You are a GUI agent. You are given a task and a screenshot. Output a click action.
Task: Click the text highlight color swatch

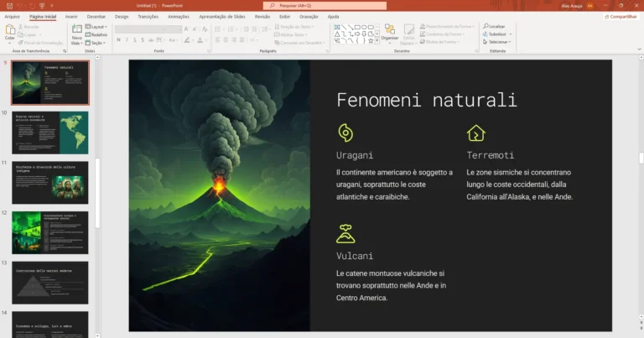tap(187, 39)
